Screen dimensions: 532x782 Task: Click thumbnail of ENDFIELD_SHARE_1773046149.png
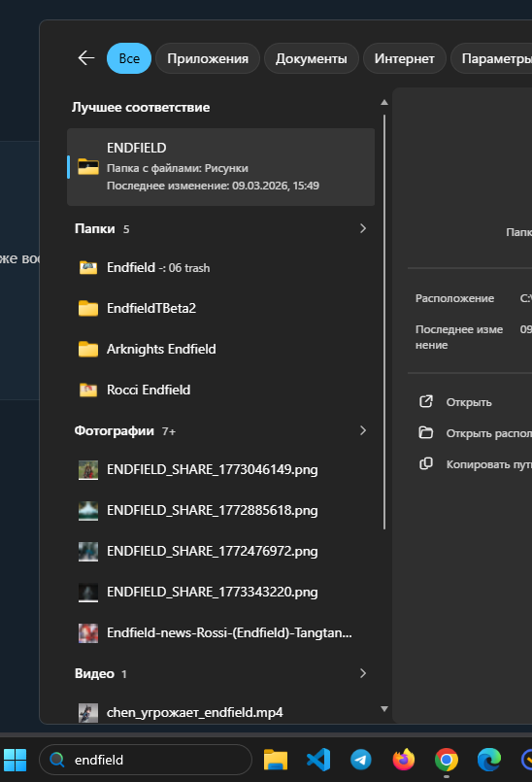pyautogui.click(x=88, y=470)
